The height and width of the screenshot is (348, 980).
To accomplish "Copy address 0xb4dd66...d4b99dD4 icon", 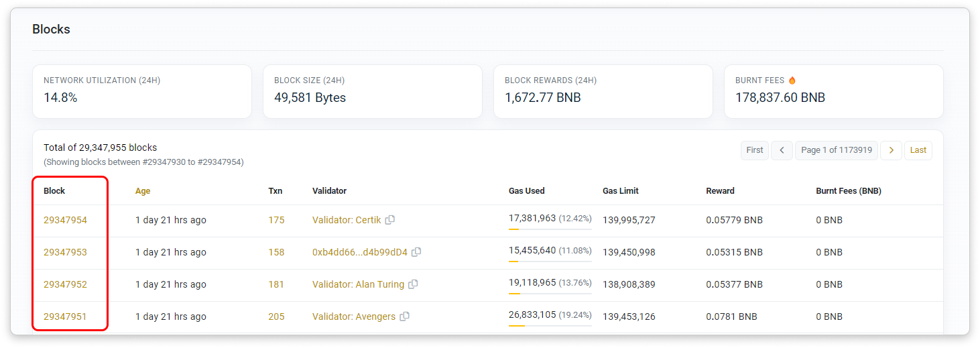I will point(416,252).
